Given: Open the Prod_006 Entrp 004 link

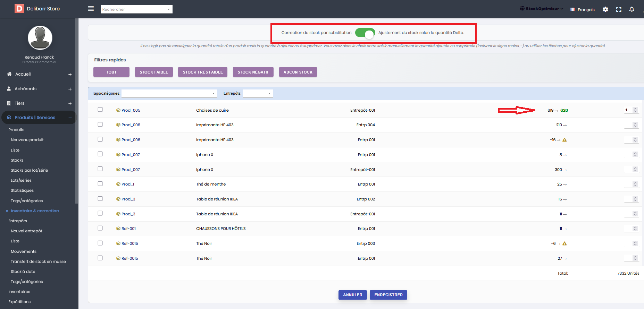Looking at the screenshot, I should tap(131, 125).
